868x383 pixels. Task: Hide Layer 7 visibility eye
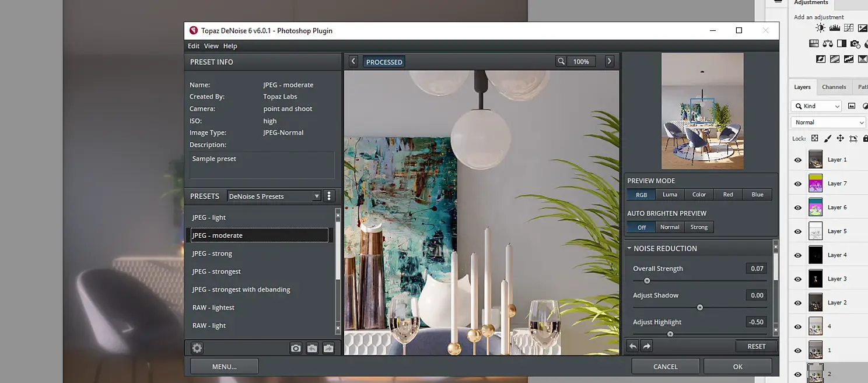[x=798, y=184]
